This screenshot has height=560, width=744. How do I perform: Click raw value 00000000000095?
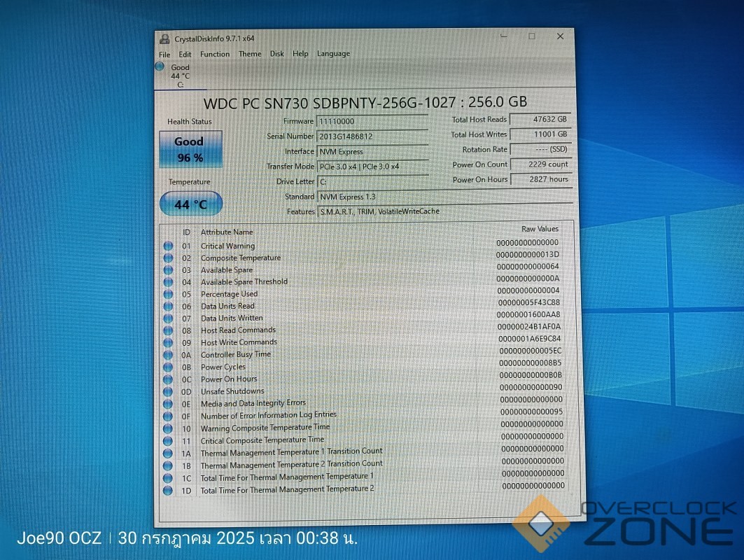coord(531,412)
